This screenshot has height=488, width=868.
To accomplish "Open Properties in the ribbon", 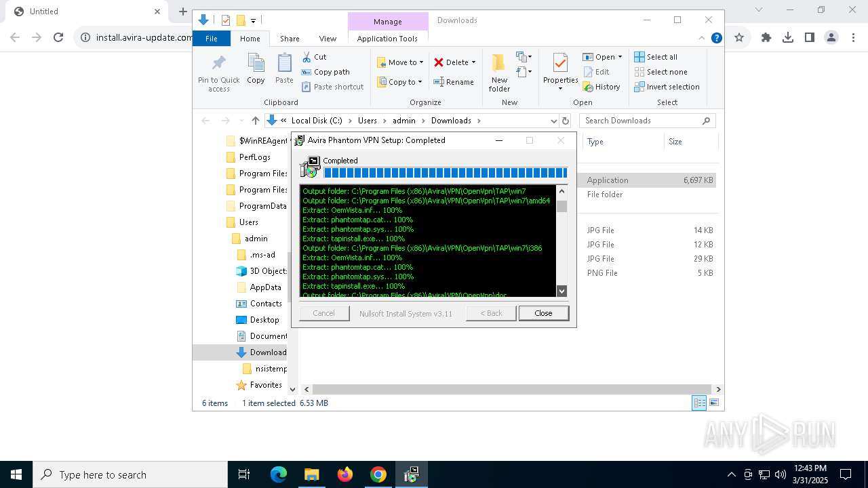I will click(560, 72).
